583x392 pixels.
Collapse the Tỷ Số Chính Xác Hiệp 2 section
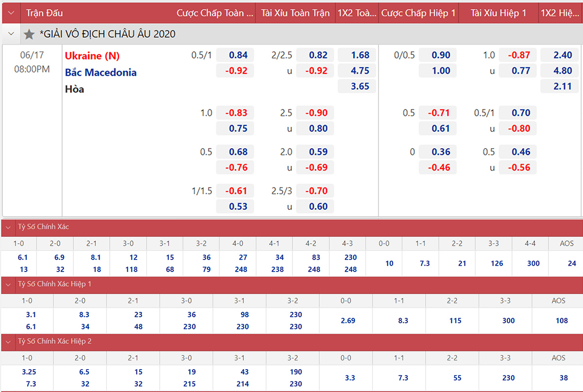click(8, 341)
